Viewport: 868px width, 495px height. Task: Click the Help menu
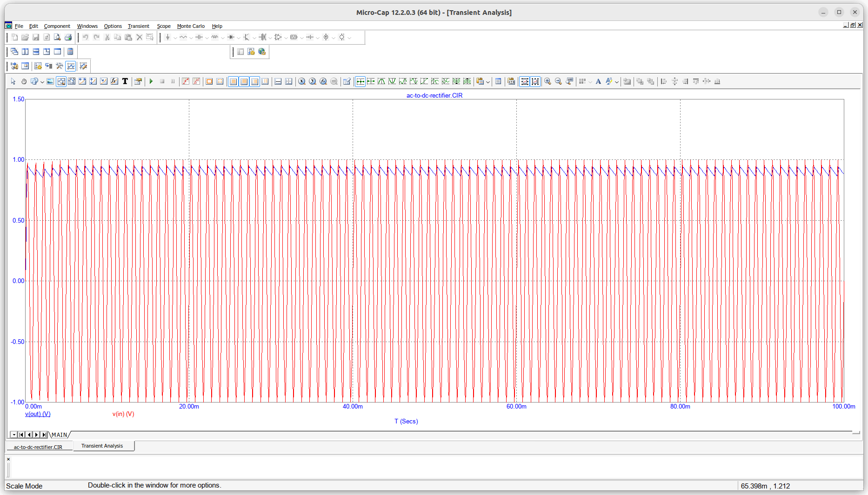[x=217, y=26]
